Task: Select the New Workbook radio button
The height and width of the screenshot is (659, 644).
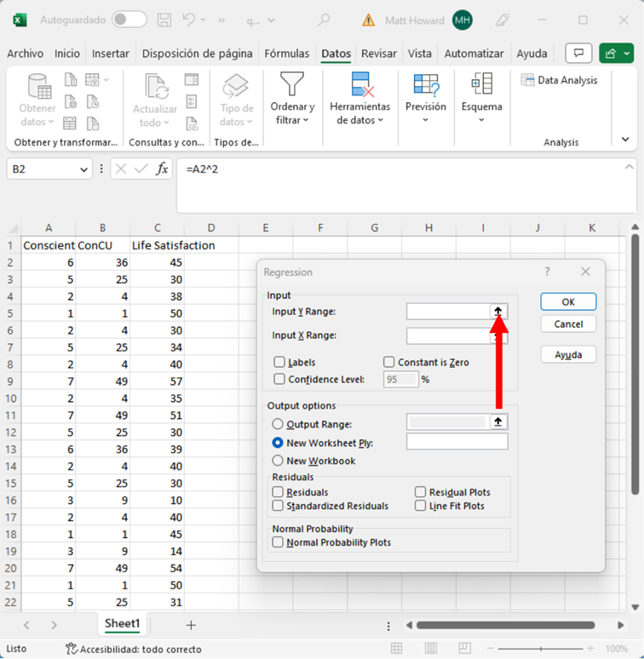Action: tap(278, 461)
